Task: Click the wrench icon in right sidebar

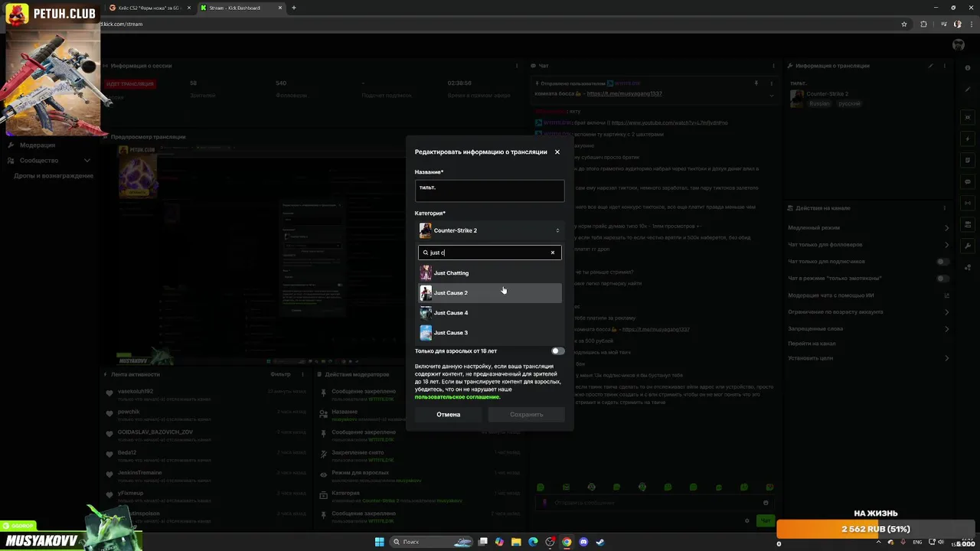Action: point(969,246)
